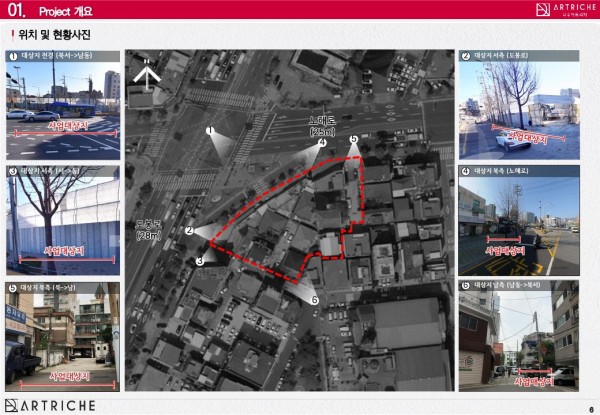Select viewpoint marker 2 on the aerial map
This screenshot has width=600, height=415.
189,231
